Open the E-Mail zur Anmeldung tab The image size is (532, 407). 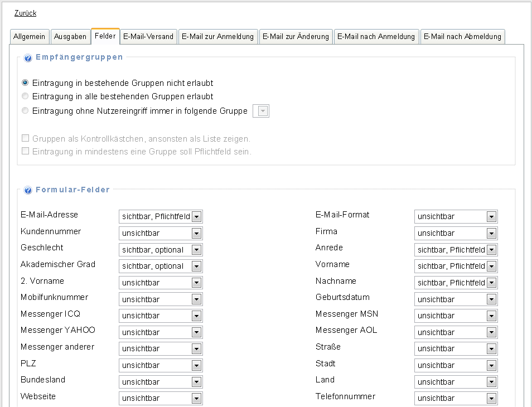click(x=217, y=37)
